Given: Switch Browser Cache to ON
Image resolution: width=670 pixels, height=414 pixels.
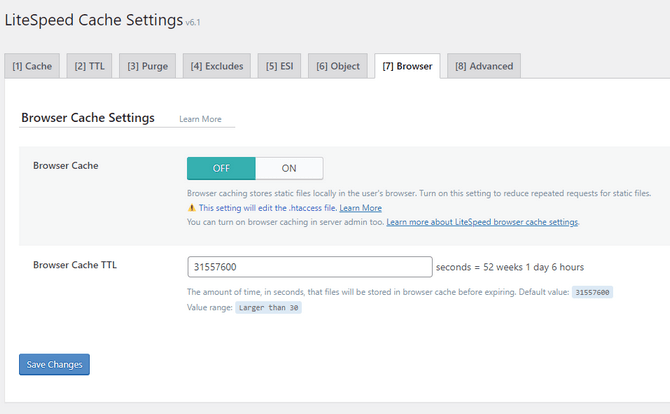Looking at the screenshot, I should [289, 168].
